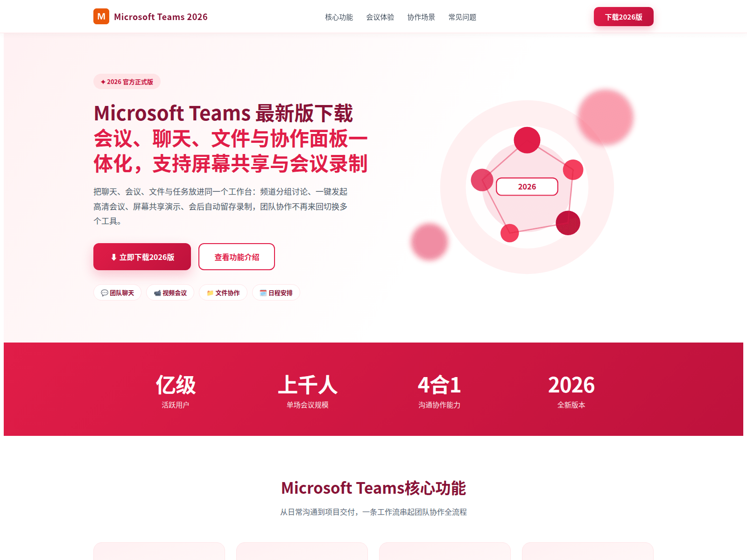
Task: Select the 协作场景 nav item
Action: [421, 17]
